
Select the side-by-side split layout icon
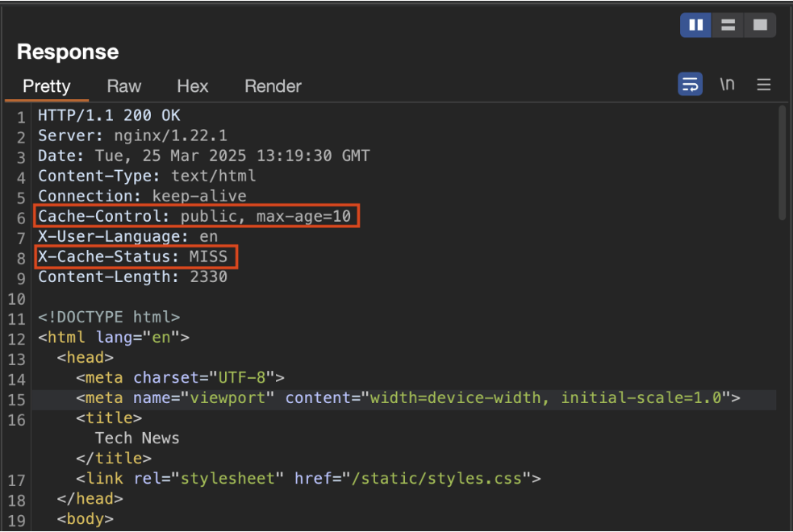click(695, 25)
